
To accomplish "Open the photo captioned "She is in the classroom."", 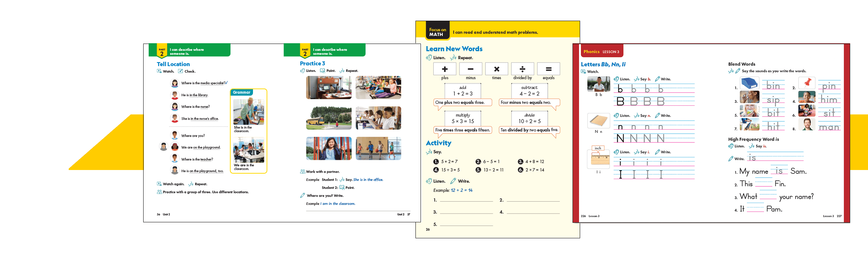I will (x=249, y=112).
